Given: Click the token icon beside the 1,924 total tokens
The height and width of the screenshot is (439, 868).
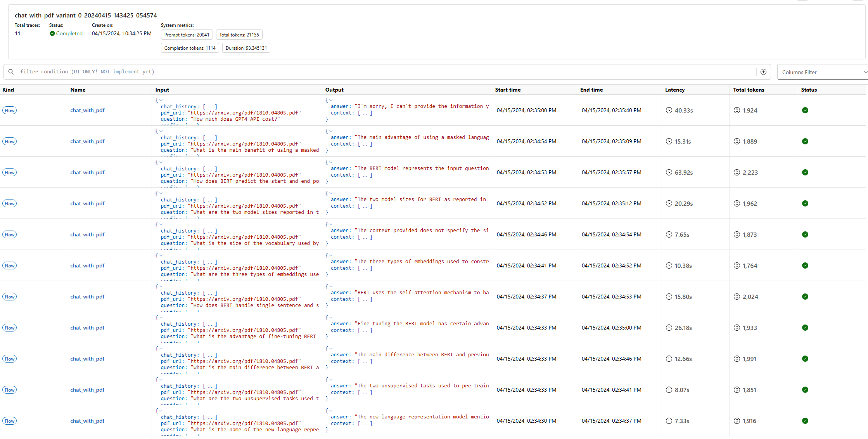Looking at the screenshot, I should point(737,110).
